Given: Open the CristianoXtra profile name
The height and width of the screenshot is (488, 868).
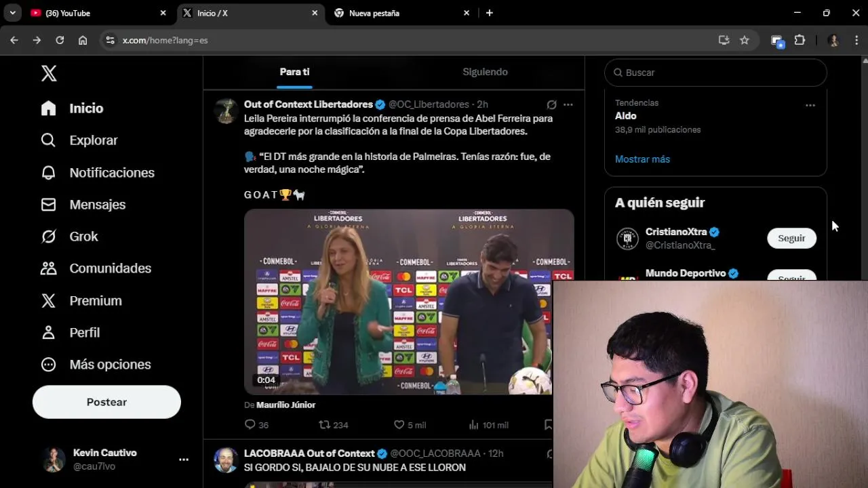Looking at the screenshot, I should point(676,232).
